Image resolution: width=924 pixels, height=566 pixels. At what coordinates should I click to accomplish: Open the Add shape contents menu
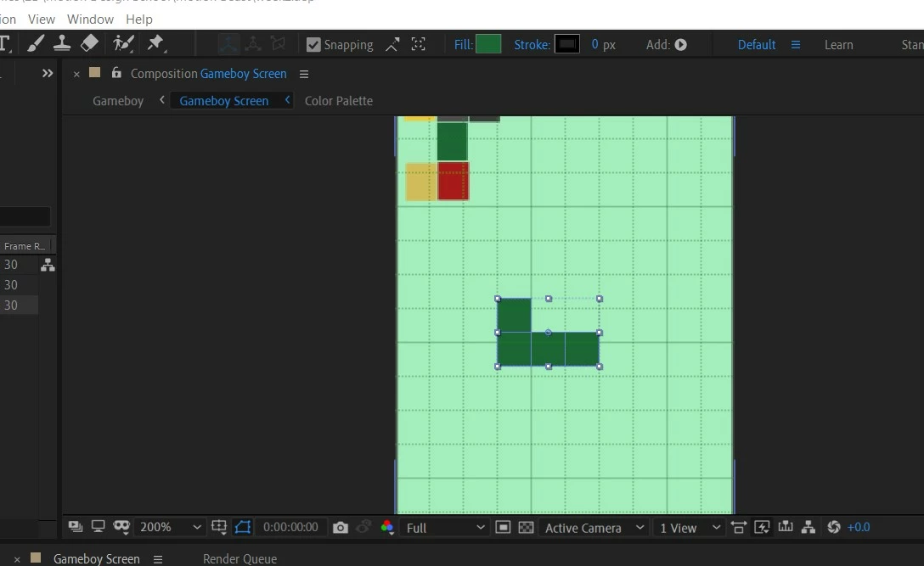click(680, 45)
